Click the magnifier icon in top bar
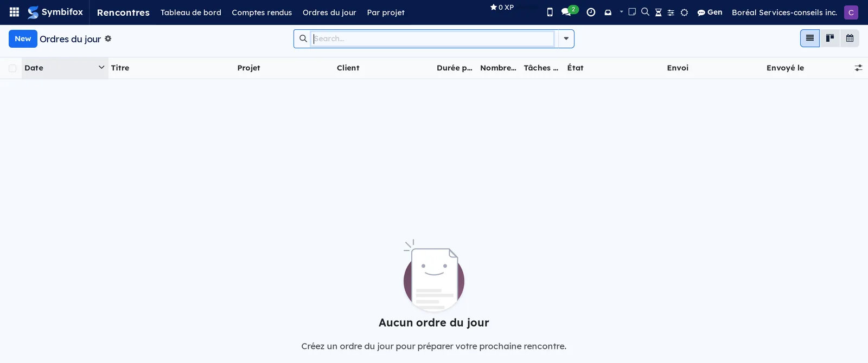The height and width of the screenshot is (363, 868). click(x=645, y=11)
